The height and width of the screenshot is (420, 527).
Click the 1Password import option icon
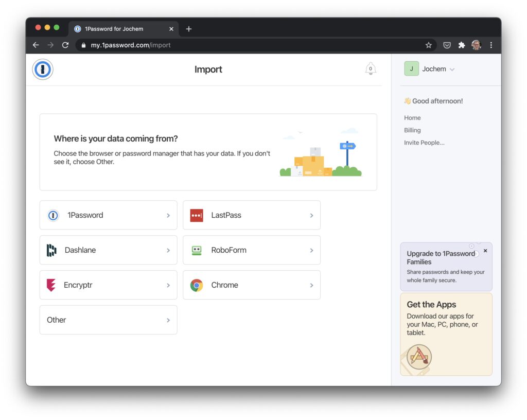[53, 215]
